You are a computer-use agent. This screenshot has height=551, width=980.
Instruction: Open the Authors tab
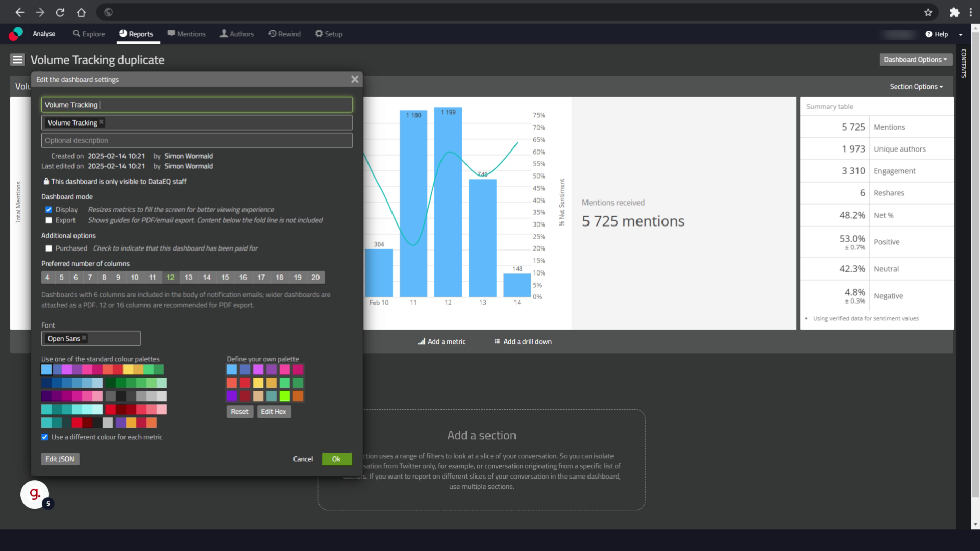[x=237, y=34]
